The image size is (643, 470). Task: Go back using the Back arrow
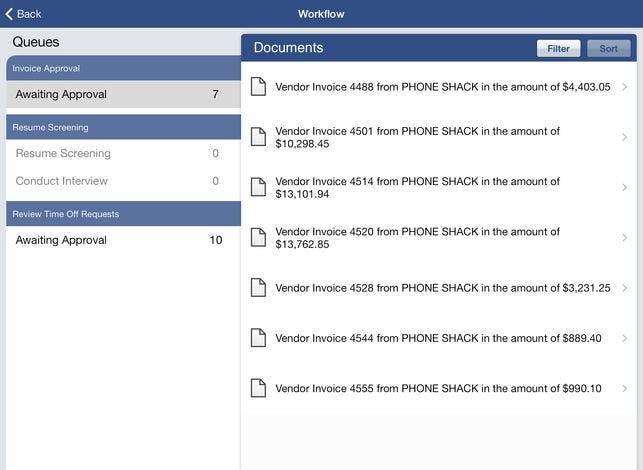pyautogui.click(x=9, y=14)
